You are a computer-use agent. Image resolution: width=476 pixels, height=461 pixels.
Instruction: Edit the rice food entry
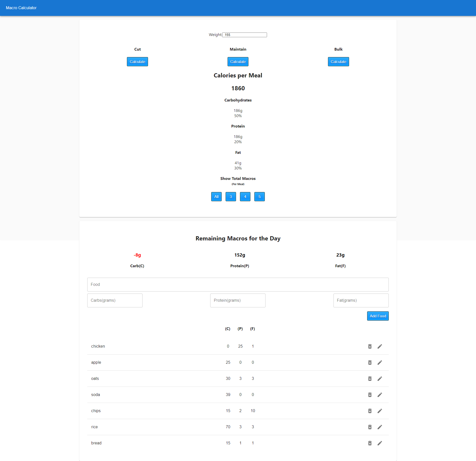point(380,427)
